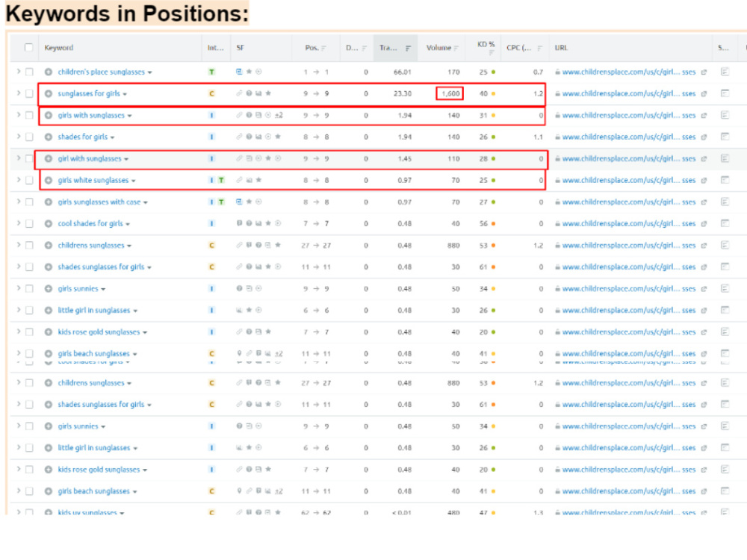Viewport: 747px width, 560px height.
Task: Tick the select-all checkbox in table header
Action: (x=28, y=47)
